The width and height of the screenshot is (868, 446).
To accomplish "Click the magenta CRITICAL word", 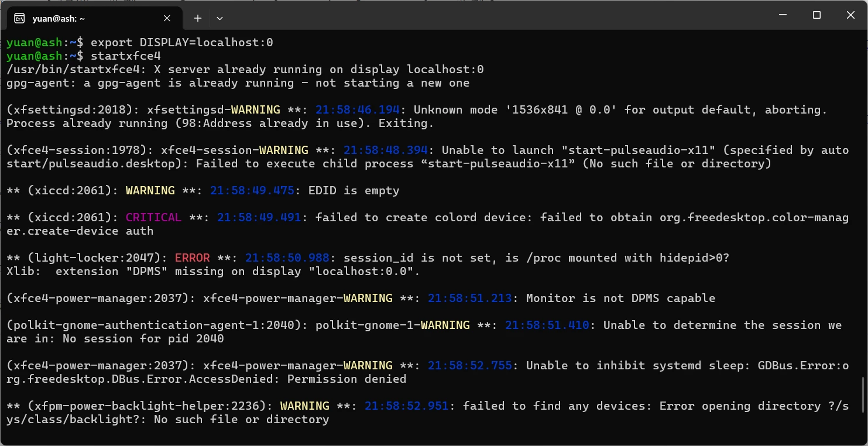I will tap(153, 217).
